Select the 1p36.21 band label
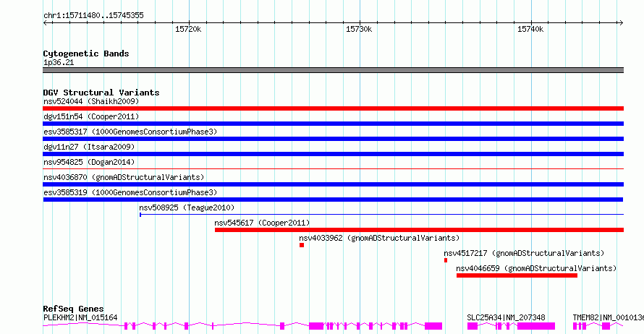Image resolution: width=644 pixels, height=334 pixels. click(59, 62)
